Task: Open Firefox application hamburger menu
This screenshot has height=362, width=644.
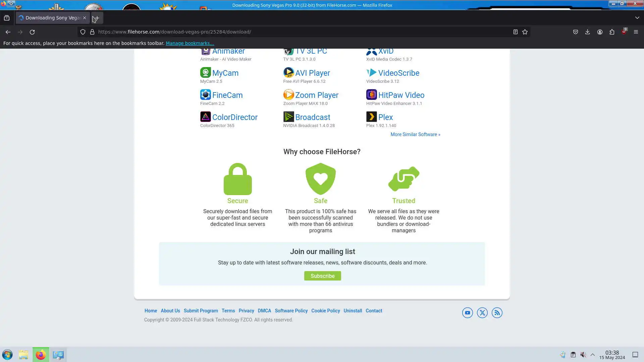Action: pyautogui.click(x=636, y=32)
